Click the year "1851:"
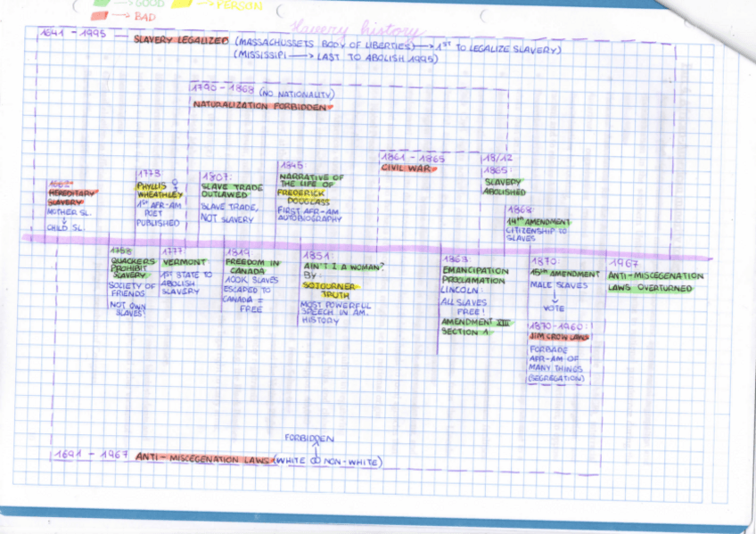 point(317,256)
